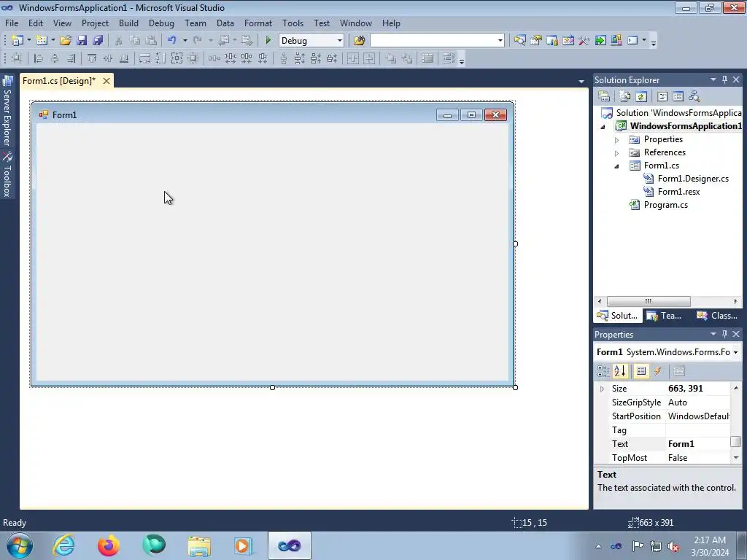This screenshot has width=747, height=560.
Task: Close the Form1.cs [Design] tab
Action: click(107, 81)
